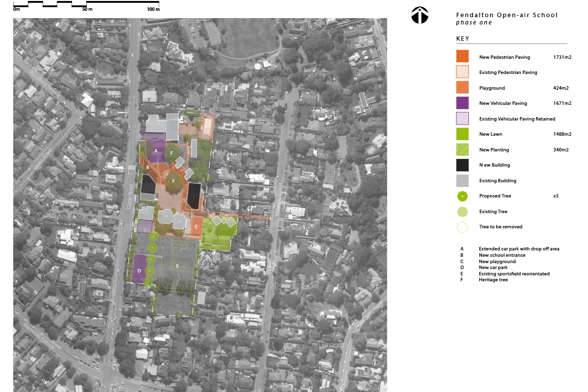Click the black-and-white scale bar graphic
The width and height of the screenshot is (588, 392).
point(86,3)
